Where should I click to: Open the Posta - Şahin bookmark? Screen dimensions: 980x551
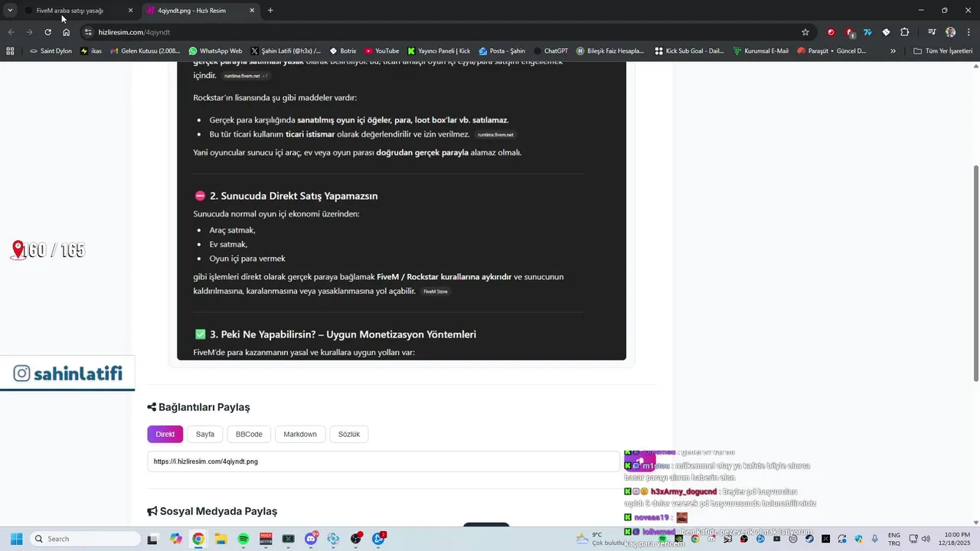point(502,51)
